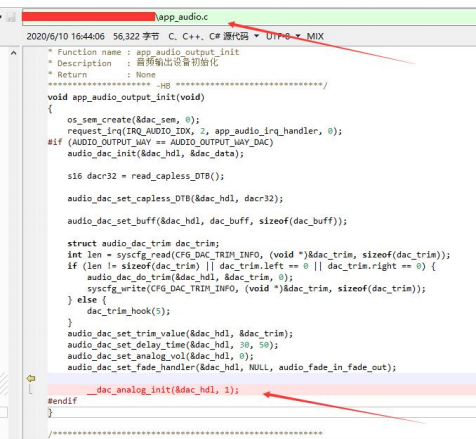Open the C, C++, C# file format dropdown

tap(214, 36)
